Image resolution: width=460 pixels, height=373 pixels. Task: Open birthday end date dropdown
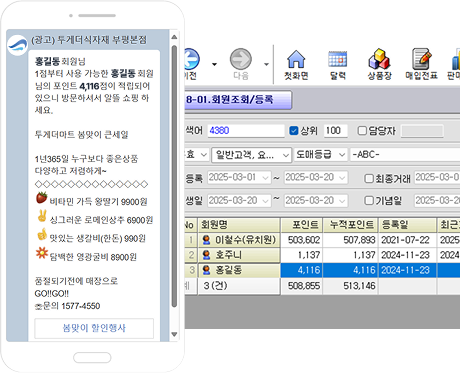(342, 201)
